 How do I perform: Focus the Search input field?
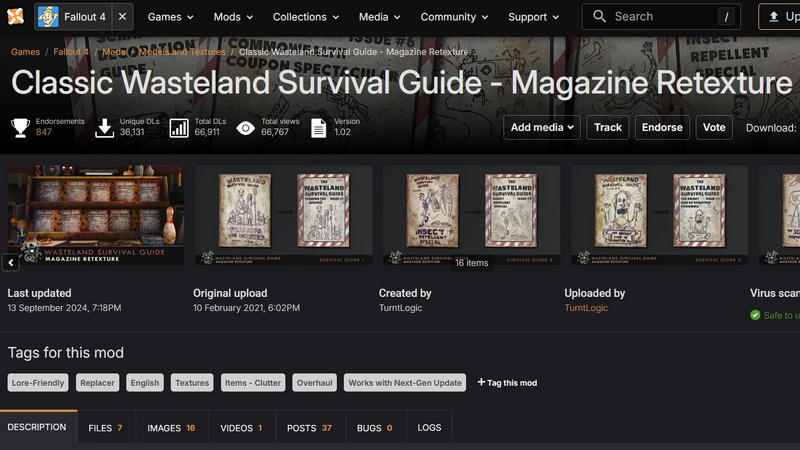pyautogui.click(x=661, y=17)
